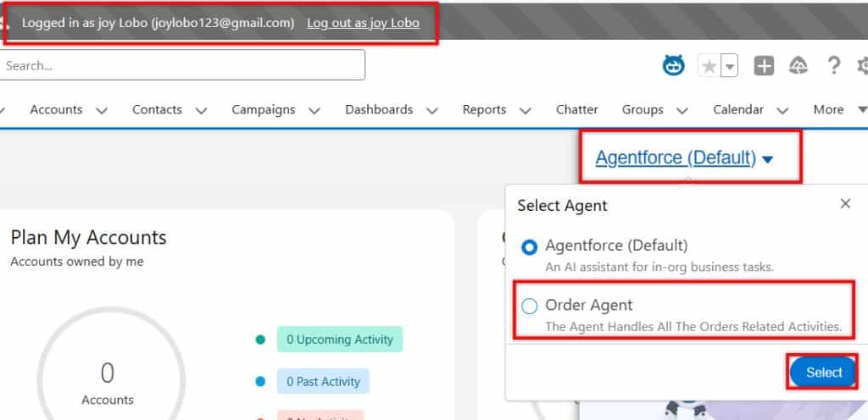This screenshot has height=420, width=868.
Task: Open the Chatter tab
Action: coord(576,109)
